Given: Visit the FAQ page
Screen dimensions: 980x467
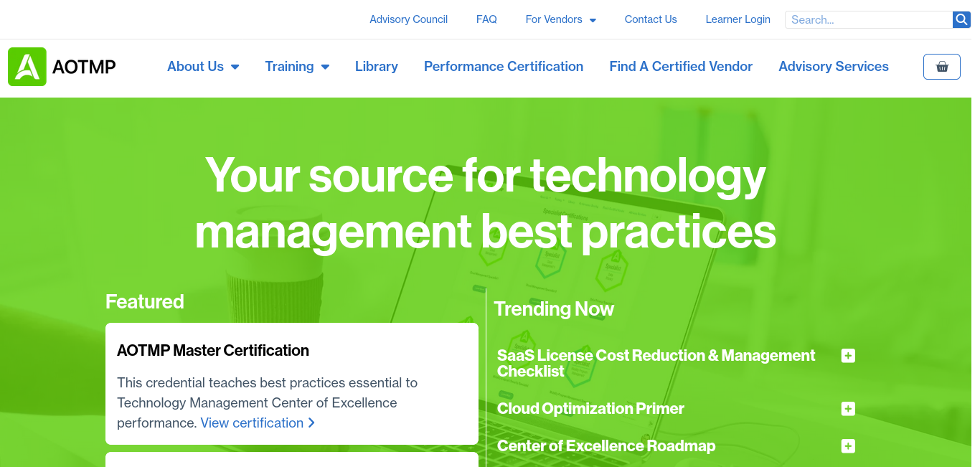Looking at the screenshot, I should coord(486,19).
